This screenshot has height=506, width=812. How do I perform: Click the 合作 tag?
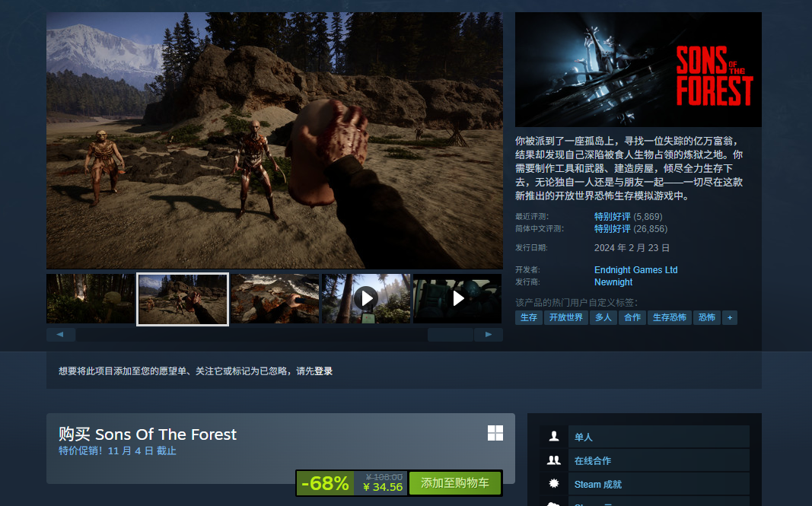[632, 317]
